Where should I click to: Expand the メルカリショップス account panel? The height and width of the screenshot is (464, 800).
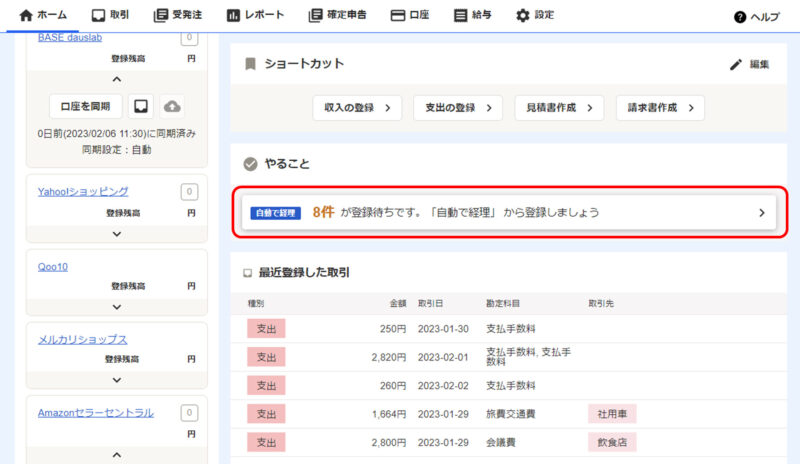[x=117, y=380]
